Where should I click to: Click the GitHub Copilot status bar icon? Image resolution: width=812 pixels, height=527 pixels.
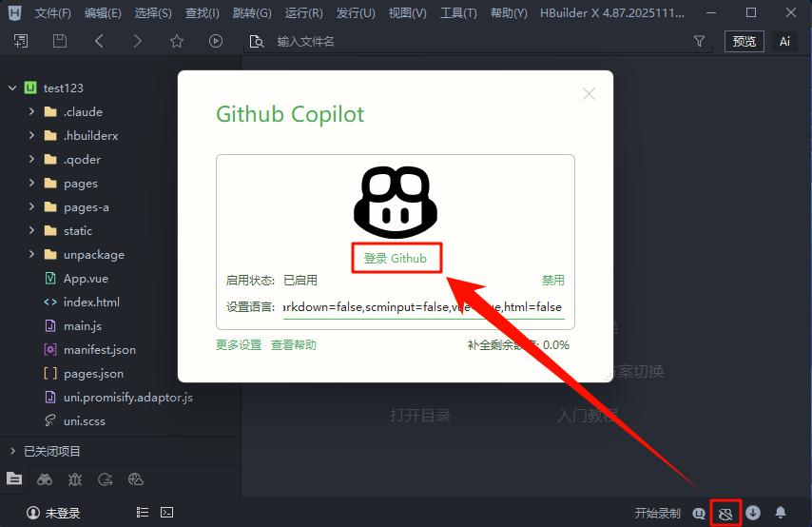click(725, 513)
